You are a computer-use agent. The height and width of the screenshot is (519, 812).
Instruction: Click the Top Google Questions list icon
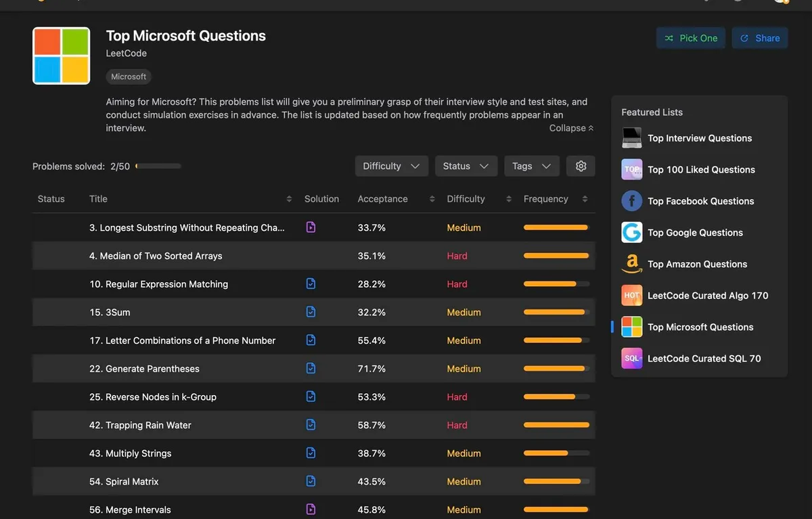pyautogui.click(x=631, y=232)
